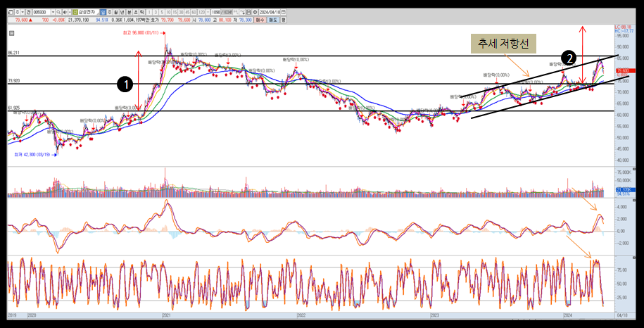644x328 pixels.
Task: Switch to the yearly (년) chart period
Action: pos(122,12)
